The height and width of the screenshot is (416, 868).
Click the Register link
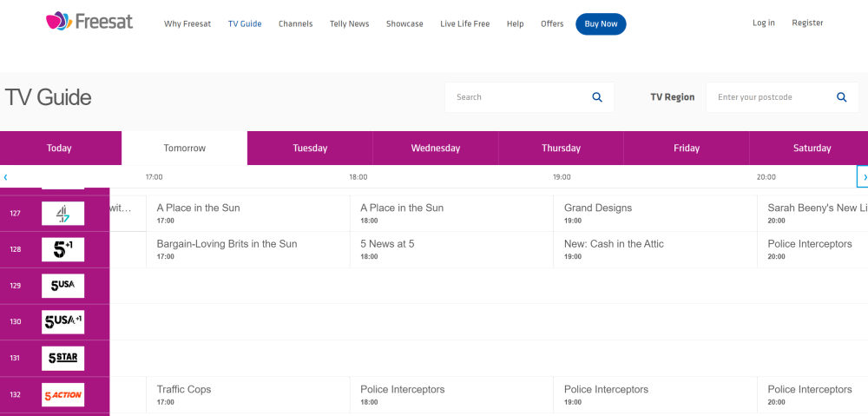pyautogui.click(x=807, y=23)
